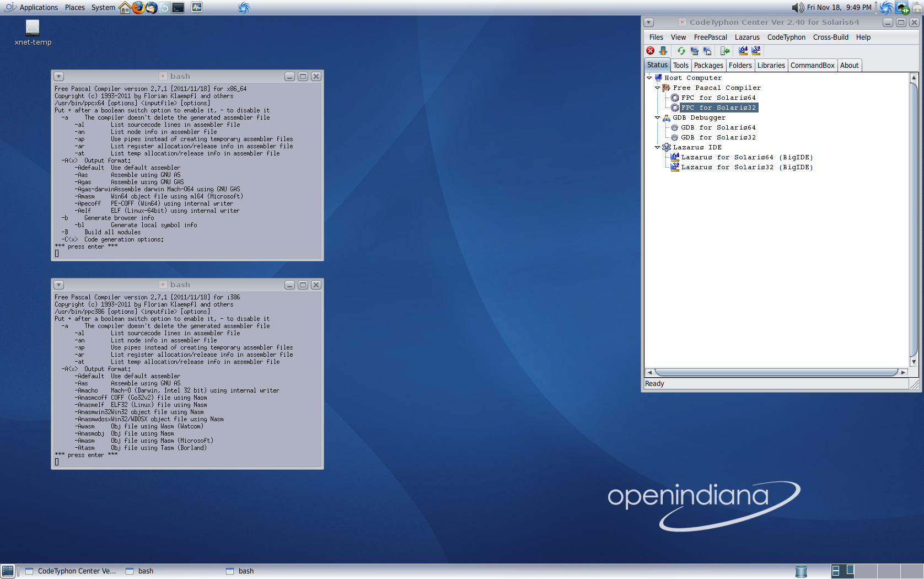Open the System menu in top panel
Viewport: 924px width, 579px height.
click(103, 7)
